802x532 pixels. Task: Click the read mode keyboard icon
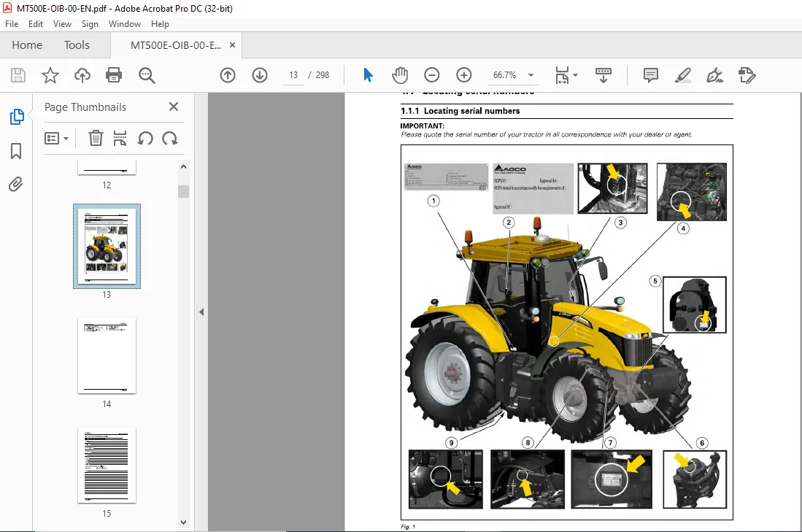pyautogui.click(x=604, y=75)
